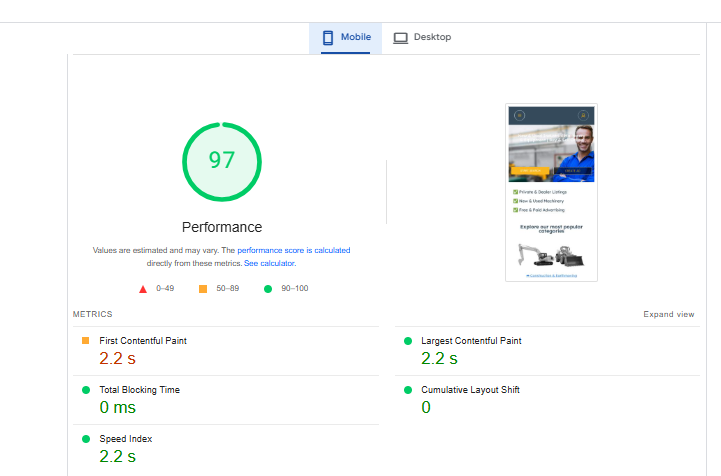The height and width of the screenshot is (476, 721).
Task: Select the First Contentful Paint label
Action: click(143, 341)
